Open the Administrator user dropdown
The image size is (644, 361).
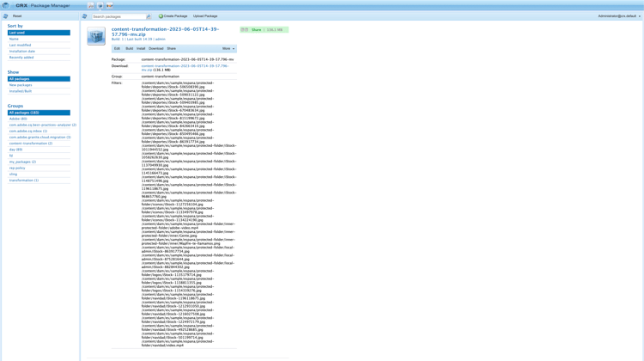point(619,16)
